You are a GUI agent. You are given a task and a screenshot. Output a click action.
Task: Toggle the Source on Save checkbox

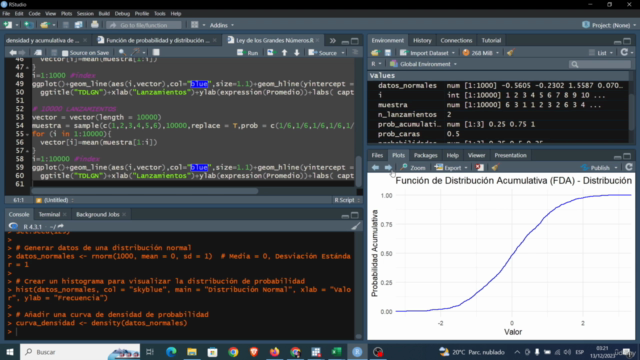(65, 53)
